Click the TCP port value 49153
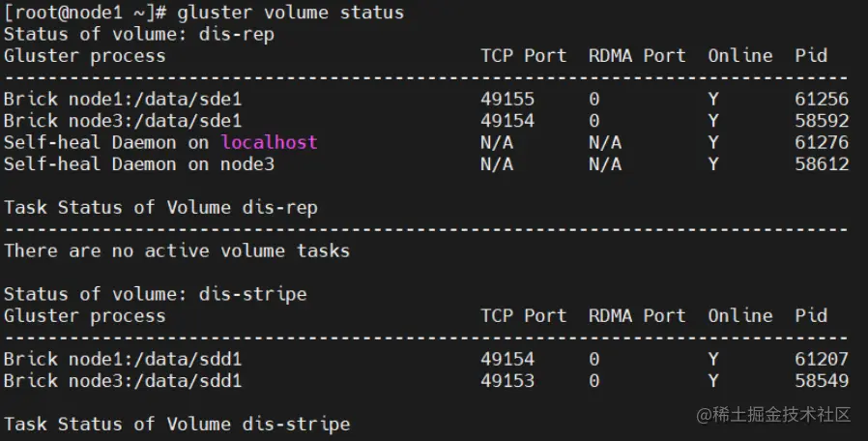868x441 pixels. (507, 381)
